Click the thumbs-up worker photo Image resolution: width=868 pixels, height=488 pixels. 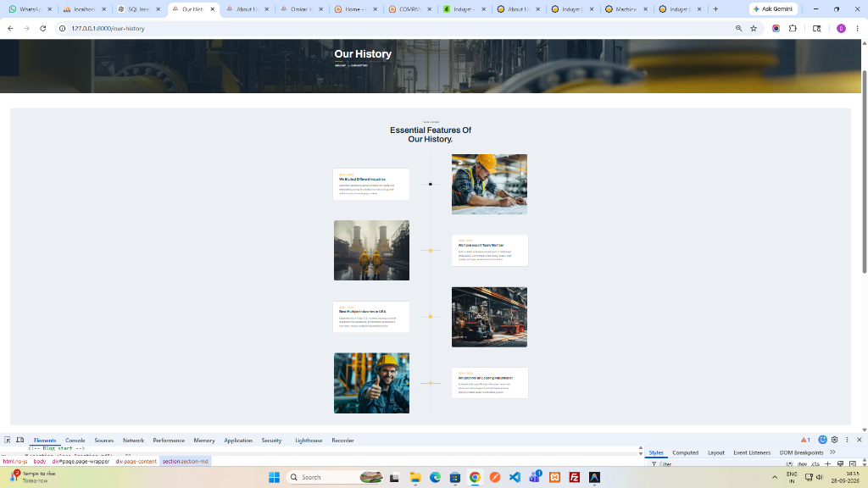[x=371, y=383]
